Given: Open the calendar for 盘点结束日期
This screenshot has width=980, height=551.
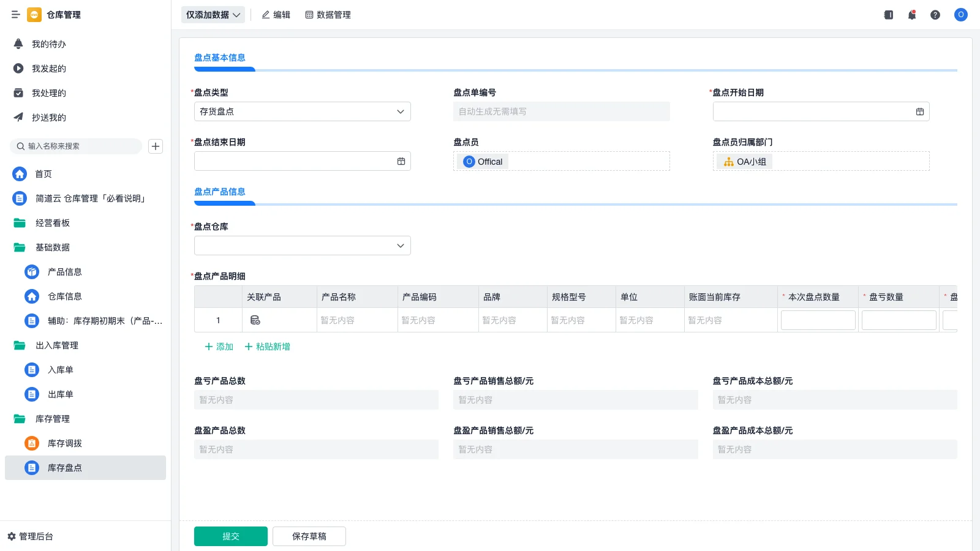Looking at the screenshot, I should (x=401, y=160).
